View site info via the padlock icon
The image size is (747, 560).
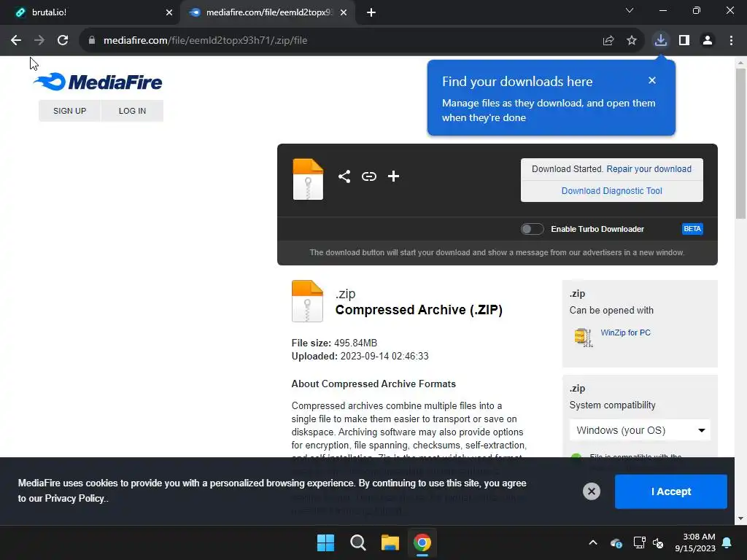[x=92, y=41]
